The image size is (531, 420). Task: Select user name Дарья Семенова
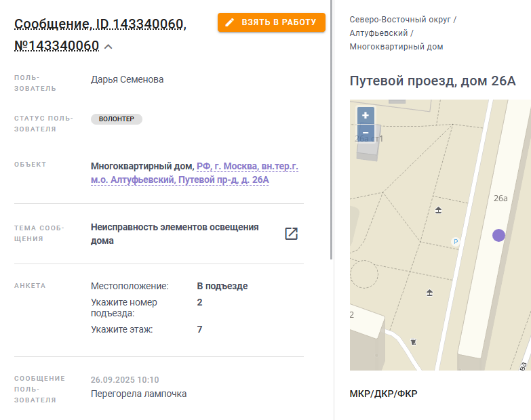click(127, 79)
